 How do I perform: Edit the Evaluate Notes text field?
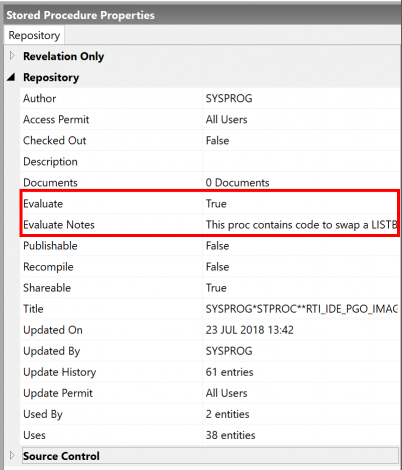(x=301, y=225)
